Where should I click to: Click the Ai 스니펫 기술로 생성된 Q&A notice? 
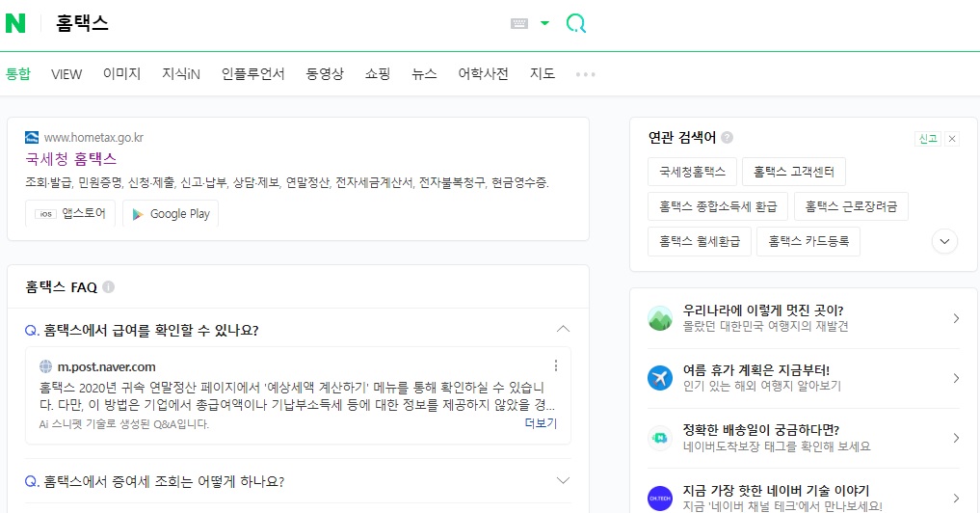123,424
